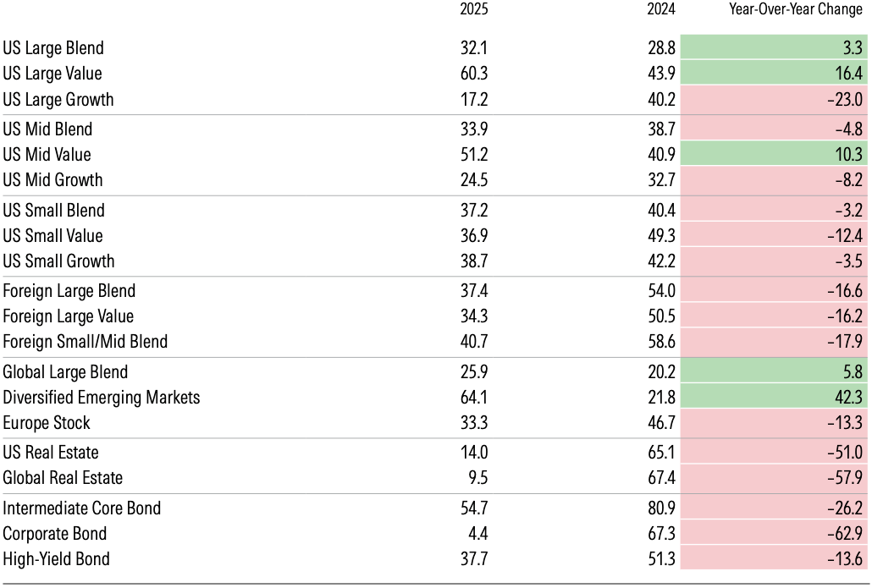Select the High-Yield Bond row label
Viewport: 872px width, 588px height.
[x=57, y=559]
